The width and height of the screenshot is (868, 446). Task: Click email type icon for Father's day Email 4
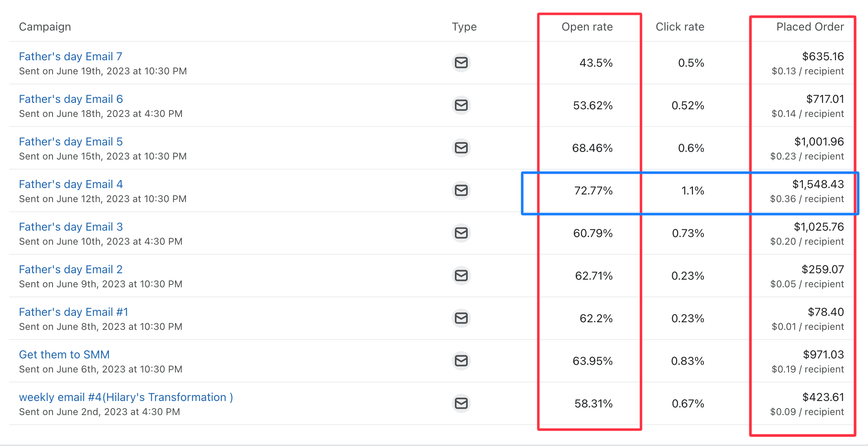point(461,190)
